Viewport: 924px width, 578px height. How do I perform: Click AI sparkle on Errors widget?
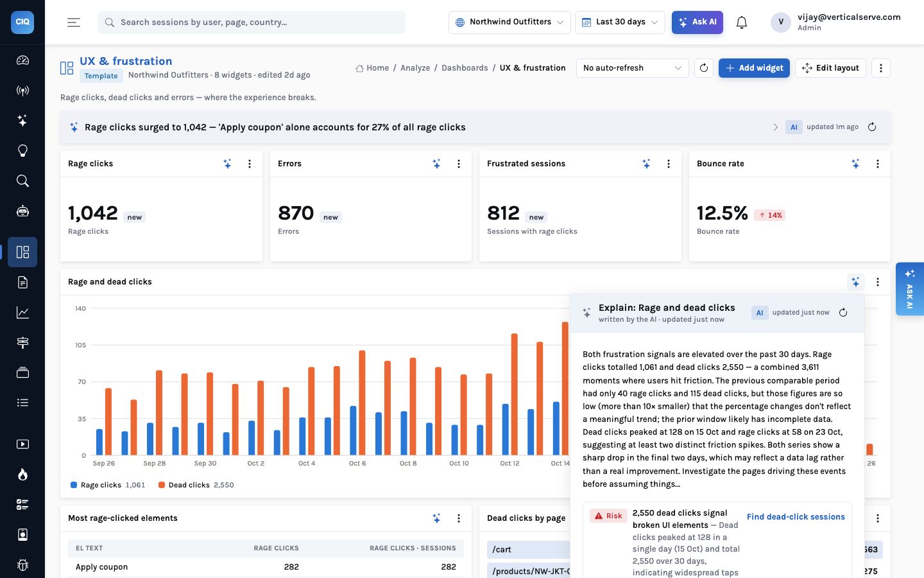[x=436, y=164]
